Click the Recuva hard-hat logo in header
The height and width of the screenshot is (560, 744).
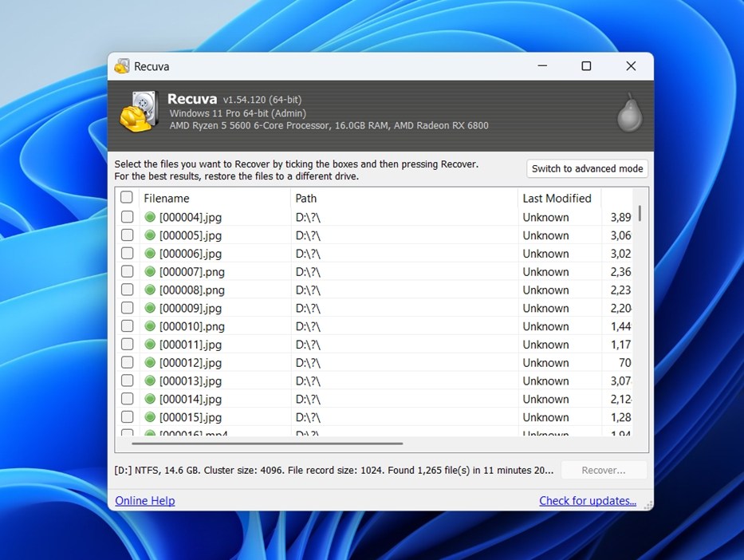pos(139,112)
